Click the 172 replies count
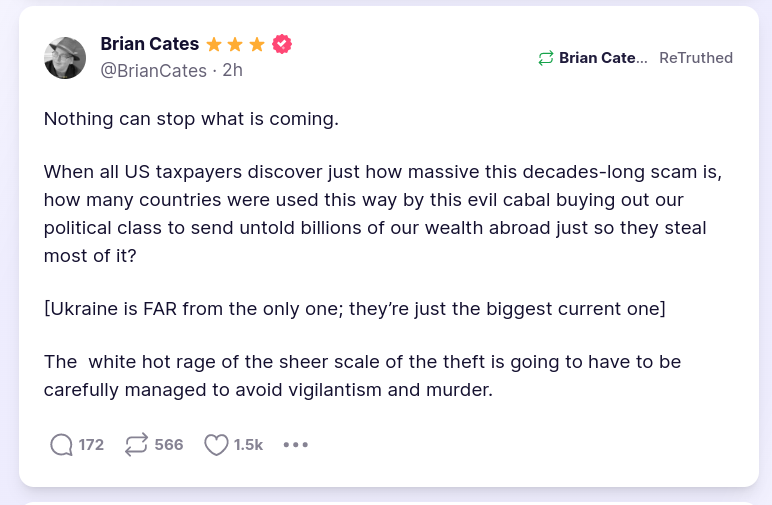Viewport: 772px width, 505px height. click(91, 445)
